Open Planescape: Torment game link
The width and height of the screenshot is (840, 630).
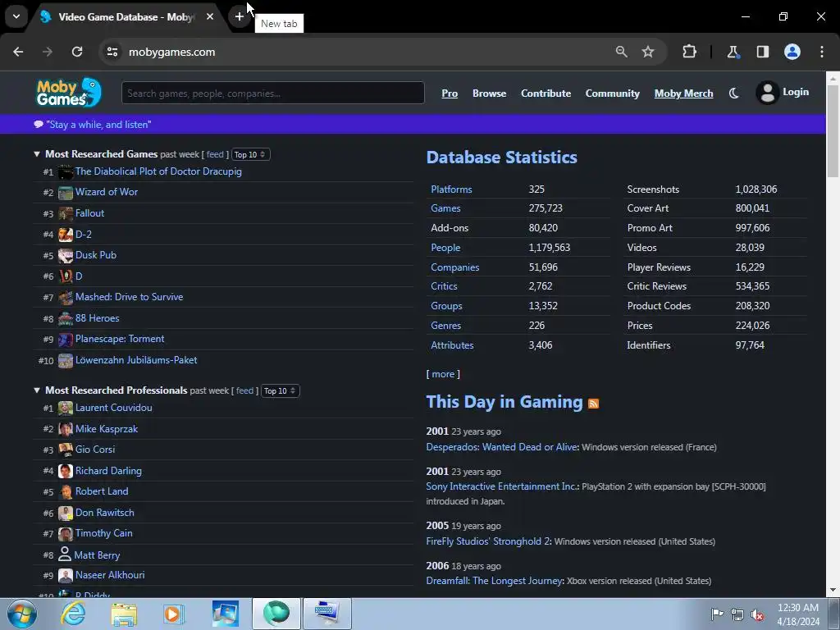[120, 339]
